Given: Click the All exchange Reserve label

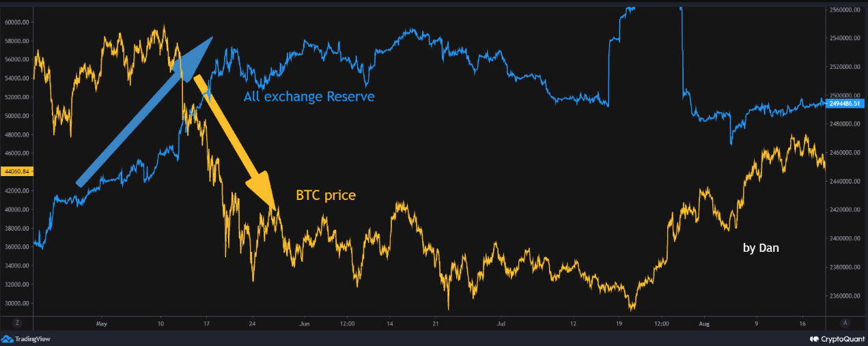Looking at the screenshot, I should click(x=309, y=97).
